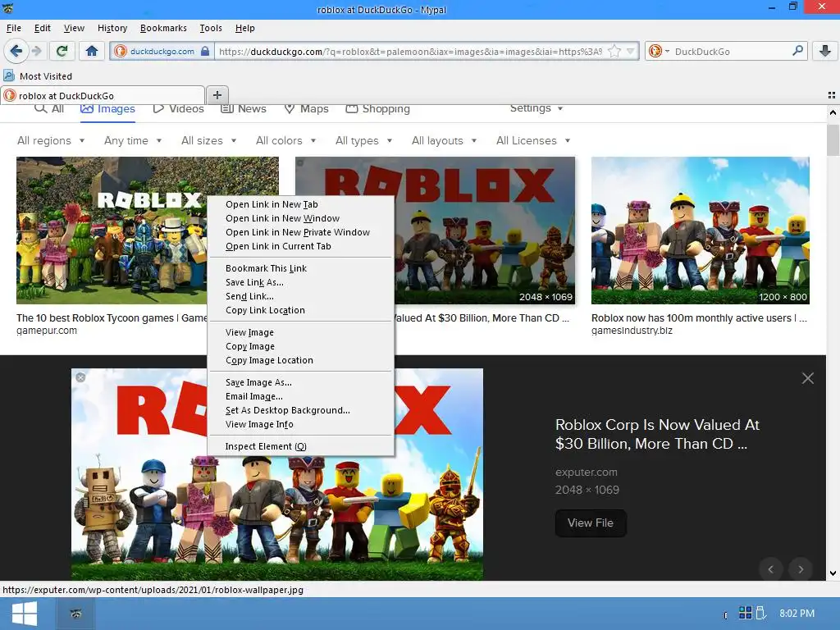
Task: Close the image detail panel with X
Action: (808, 378)
